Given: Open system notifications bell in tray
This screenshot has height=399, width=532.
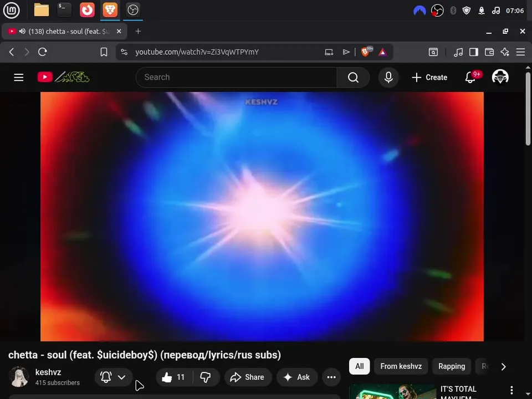Looking at the screenshot, I should (482, 11).
